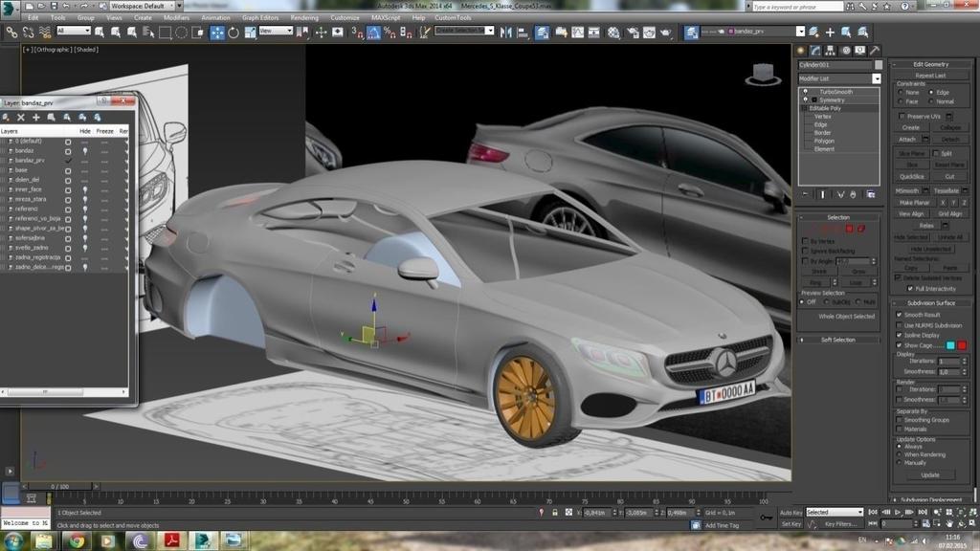Click the Render Production teapot icon
The width and height of the screenshot is (980, 551).
pos(666,32)
